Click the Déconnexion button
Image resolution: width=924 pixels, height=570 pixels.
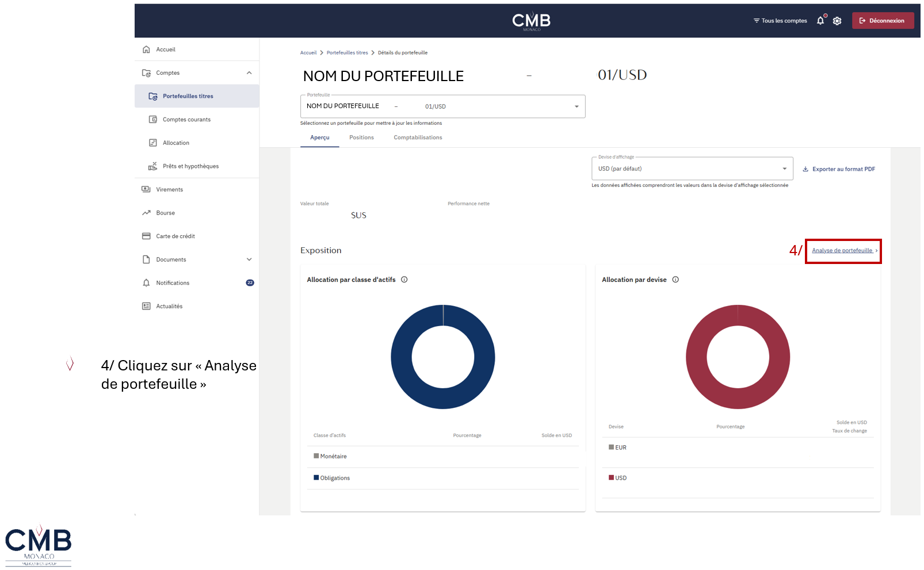coord(883,21)
